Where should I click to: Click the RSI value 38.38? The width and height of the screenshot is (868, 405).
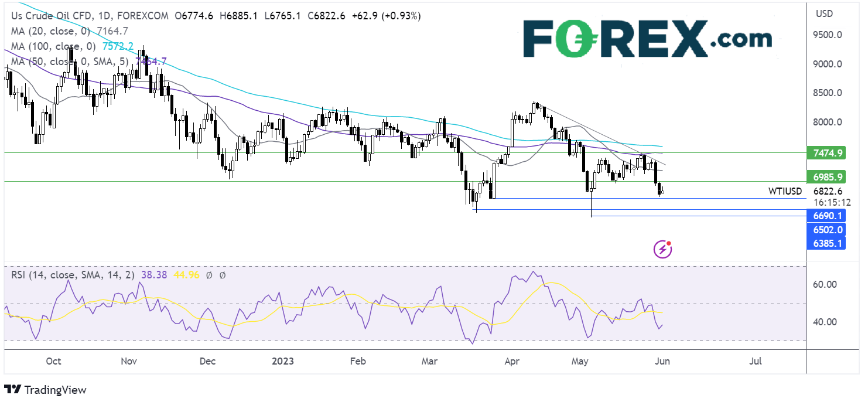tap(155, 274)
